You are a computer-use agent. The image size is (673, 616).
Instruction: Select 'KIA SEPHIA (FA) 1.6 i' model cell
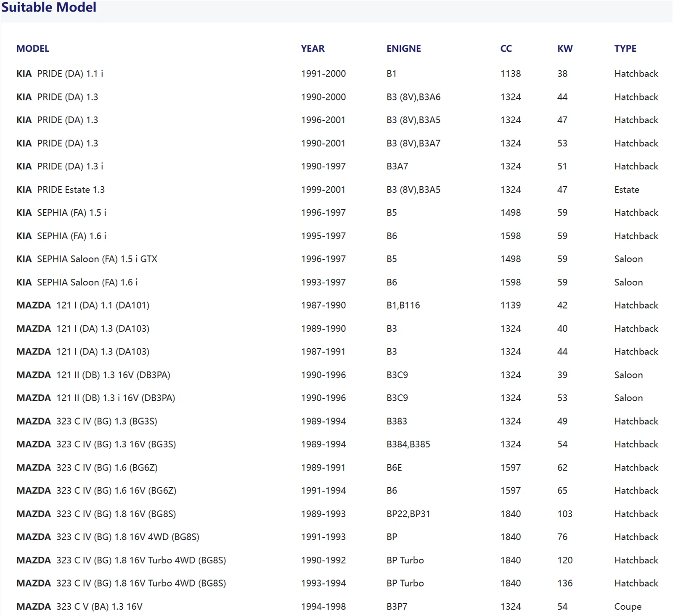pos(61,236)
